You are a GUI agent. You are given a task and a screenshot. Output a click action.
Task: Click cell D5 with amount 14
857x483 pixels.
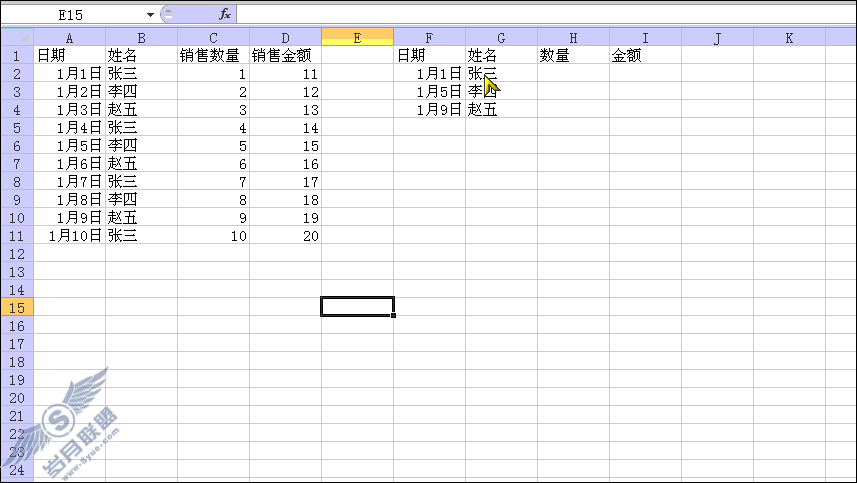coord(285,127)
